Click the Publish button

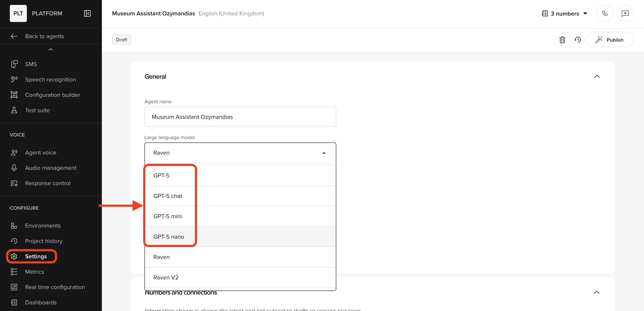(x=609, y=40)
